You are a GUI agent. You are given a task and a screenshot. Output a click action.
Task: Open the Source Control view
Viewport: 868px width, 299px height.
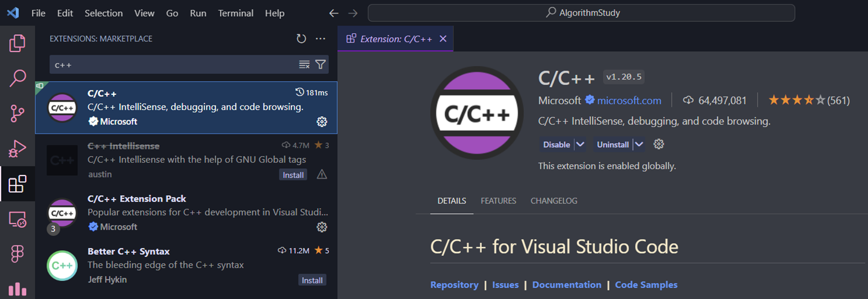(17, 114)
